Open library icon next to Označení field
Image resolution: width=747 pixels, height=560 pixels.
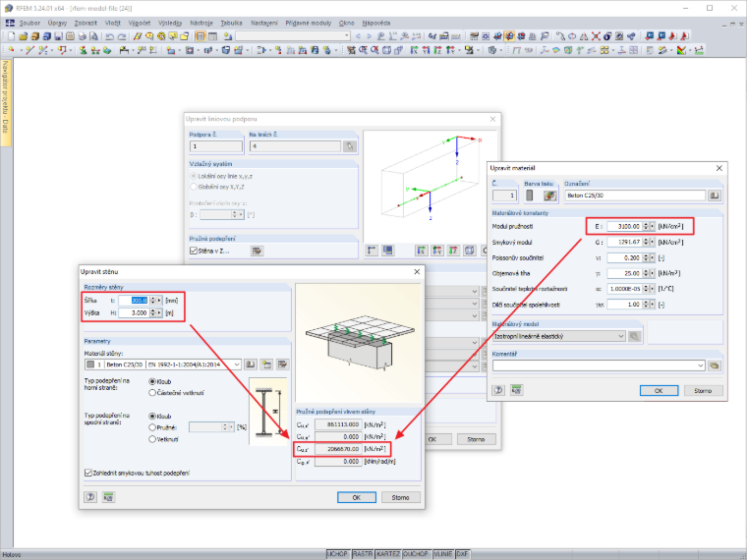tap(715, 196)
